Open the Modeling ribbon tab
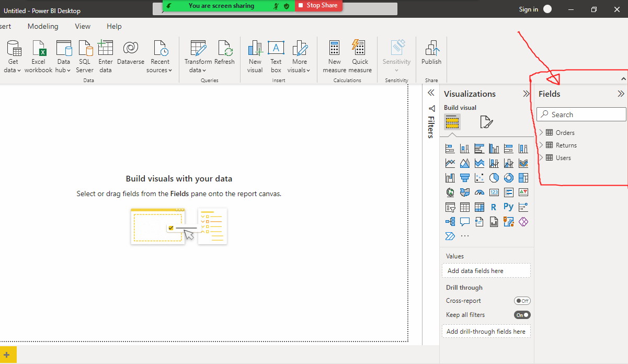This screenshot has height=364, width=628. click(x=43, y=26)
